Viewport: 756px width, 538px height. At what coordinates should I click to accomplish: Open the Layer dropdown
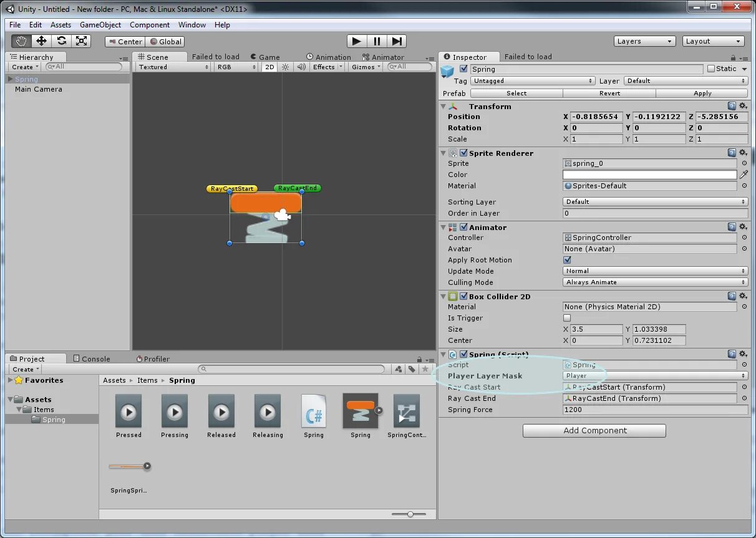pyautogui.click(x=686, y=81)
